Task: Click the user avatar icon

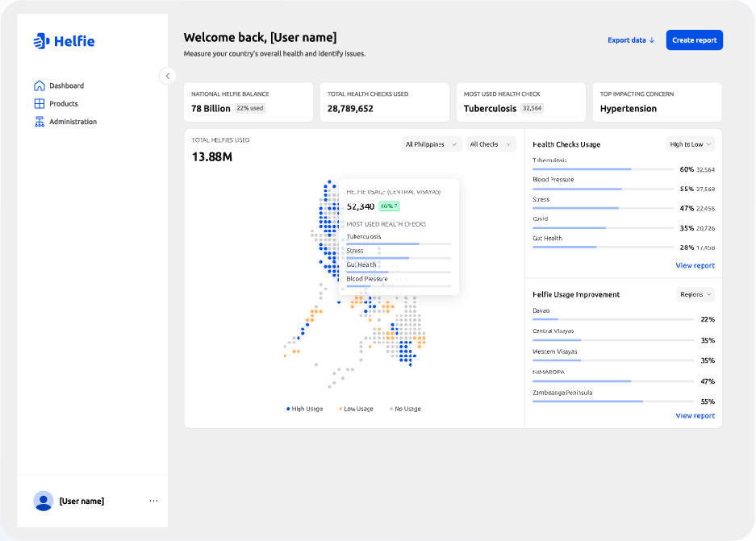Action: 44,501
